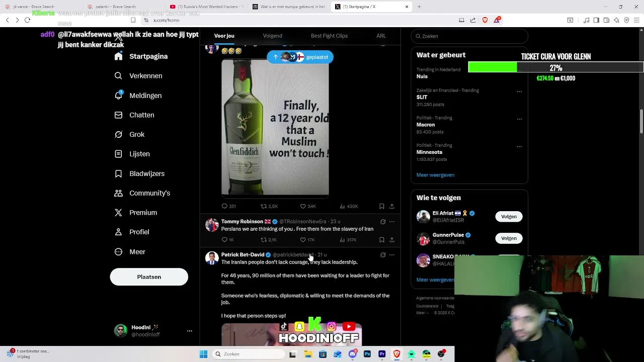Screen dimensions: 644x362
Task: Go back in the browser
Action: tap(7, 20)
